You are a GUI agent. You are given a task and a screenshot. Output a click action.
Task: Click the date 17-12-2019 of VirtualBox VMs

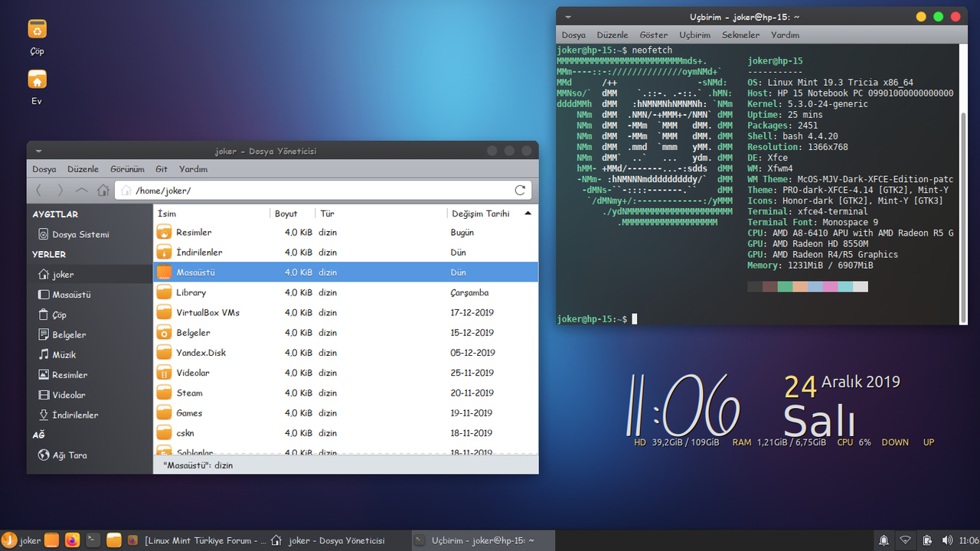point(472,312)
